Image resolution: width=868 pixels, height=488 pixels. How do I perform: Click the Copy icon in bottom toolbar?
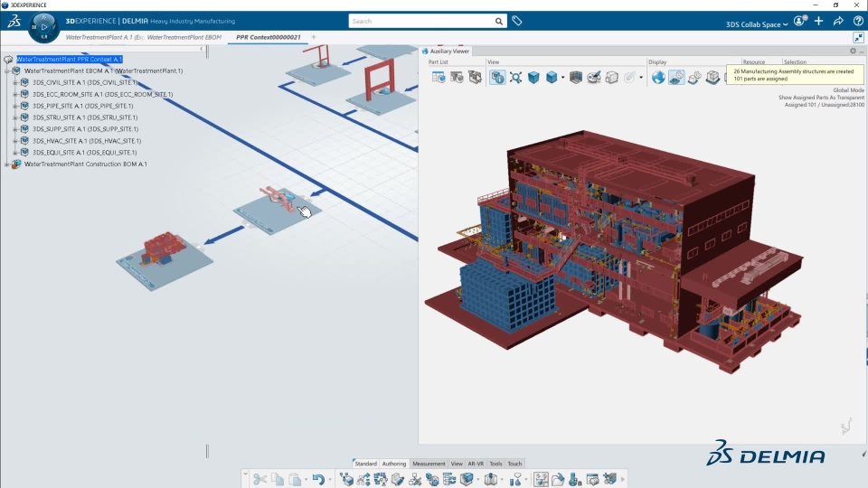[x=278, y=479]
